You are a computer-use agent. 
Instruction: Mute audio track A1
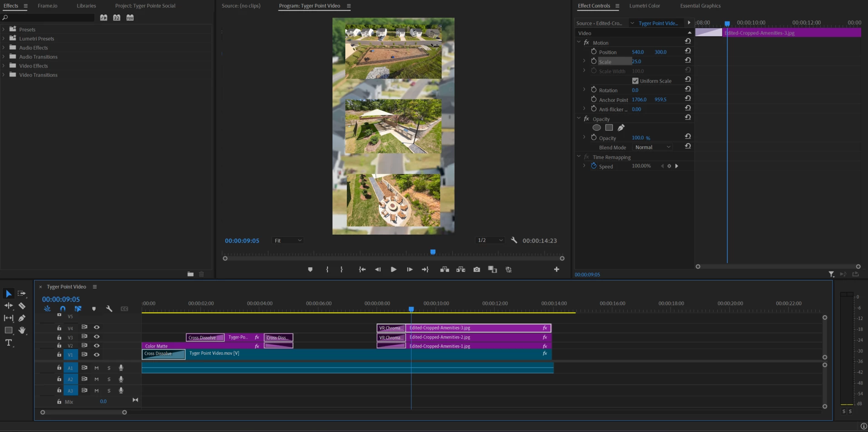pyautogui.click(x=96, y=368)
